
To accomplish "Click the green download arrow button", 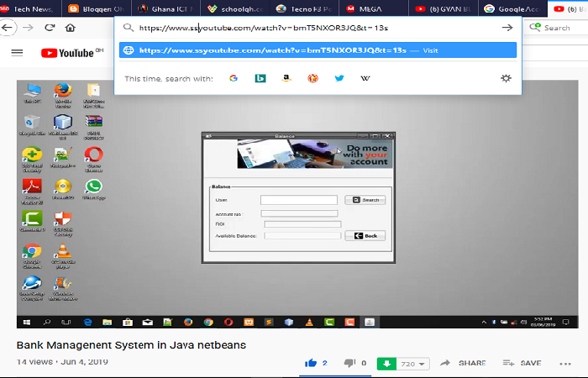I will pos(387,364).
